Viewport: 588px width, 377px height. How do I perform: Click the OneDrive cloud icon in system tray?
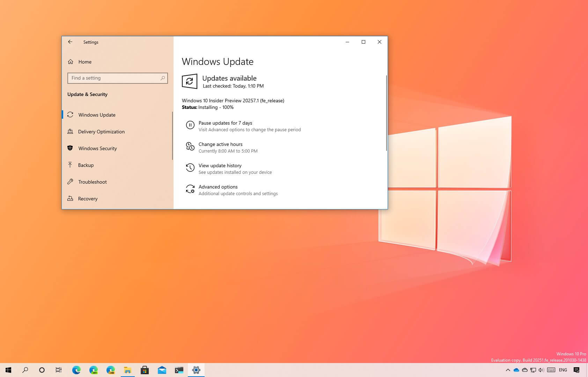(516, 370)
